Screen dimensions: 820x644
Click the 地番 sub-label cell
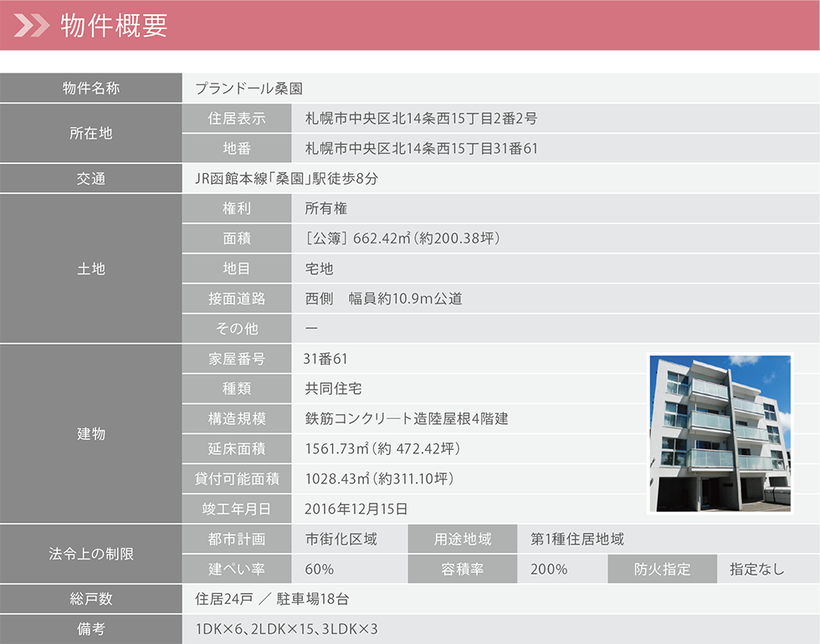(237, 148)
